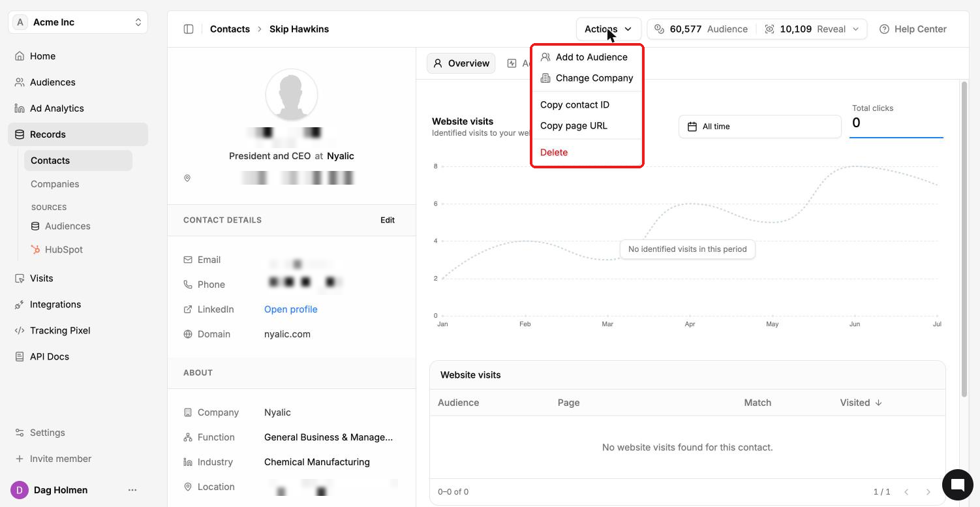Click the Help Center icon link
The image size is (980, 507).
point(913,29)
